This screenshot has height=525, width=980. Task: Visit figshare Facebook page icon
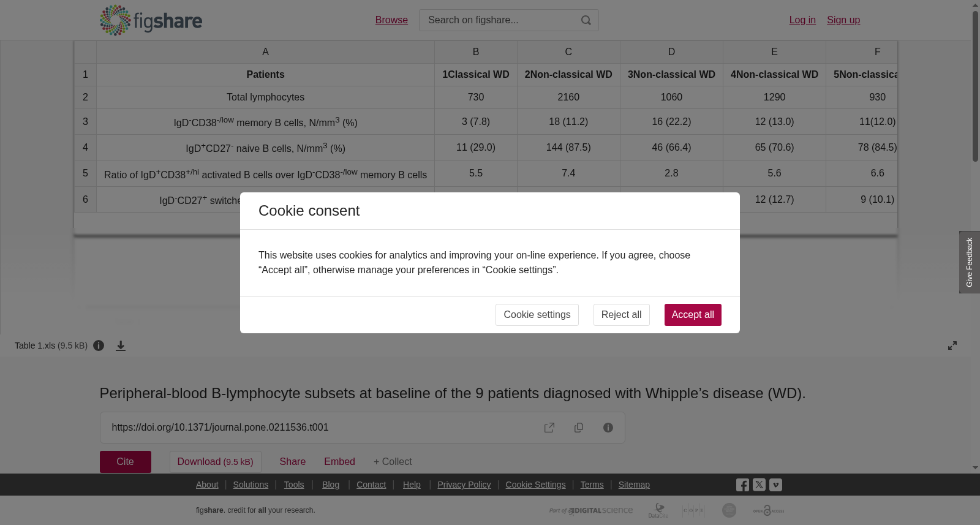pos(742,485)
